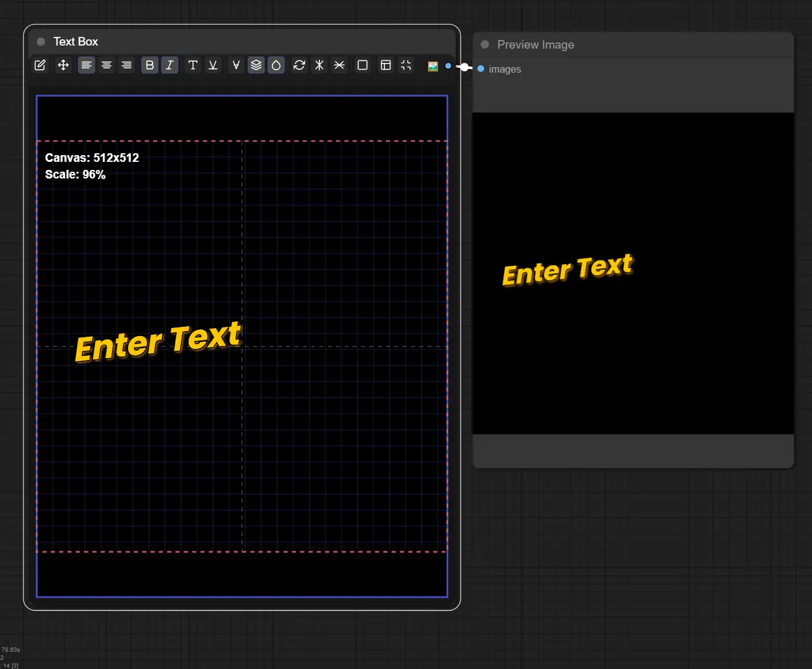Select the move tool with four arrows
The image size is (812, 669).
[63, 65]
